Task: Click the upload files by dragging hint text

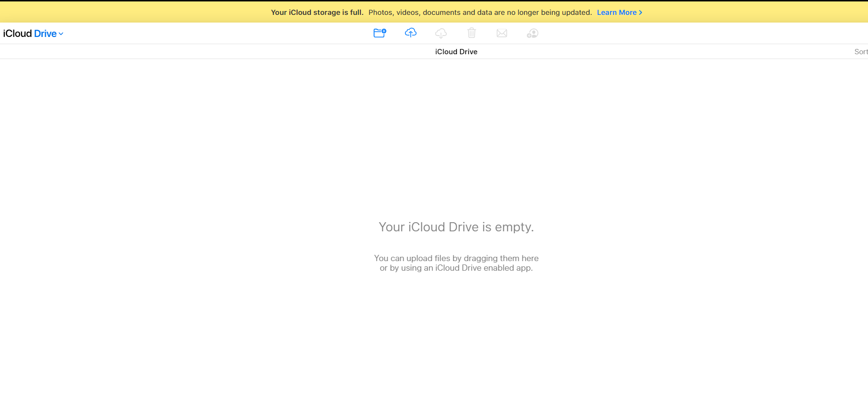Action: point(456,263)
